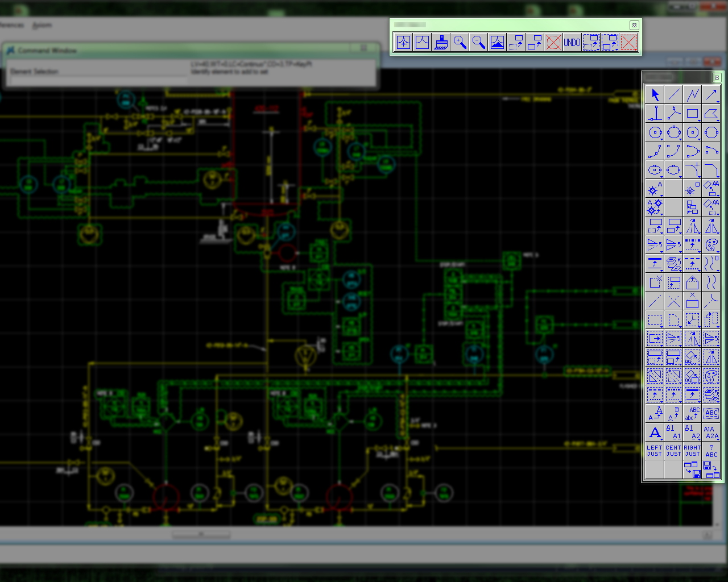
Task: Select the fence shape with cut corner tool
Action: tap(674, 320)
